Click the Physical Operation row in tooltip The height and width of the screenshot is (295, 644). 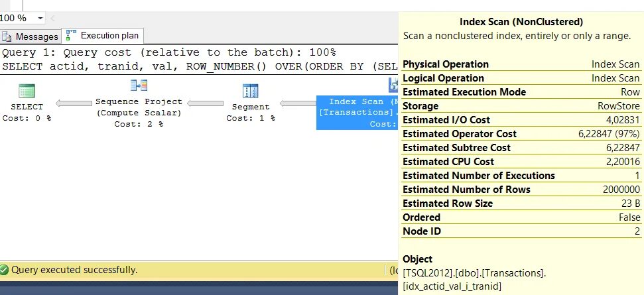point(521,64)
